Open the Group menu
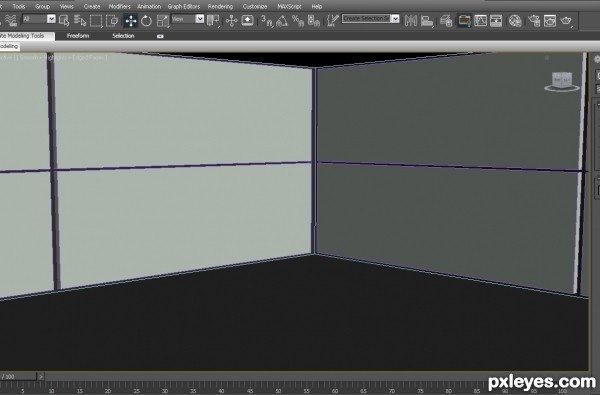 (42, 7)
